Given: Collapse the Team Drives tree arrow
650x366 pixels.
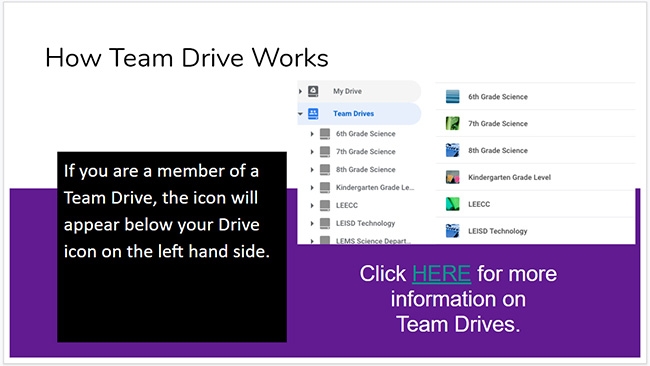Looking at the screenshot, I should pos(301,114).
